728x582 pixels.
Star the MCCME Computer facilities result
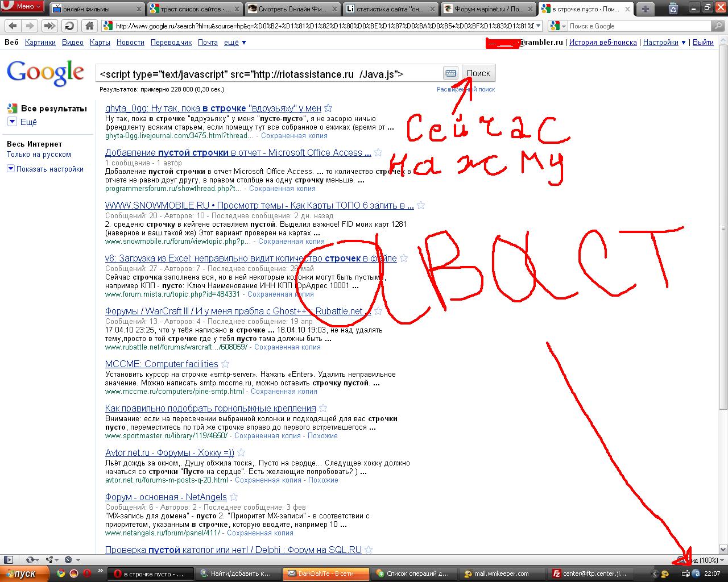[x=225, y=364]
